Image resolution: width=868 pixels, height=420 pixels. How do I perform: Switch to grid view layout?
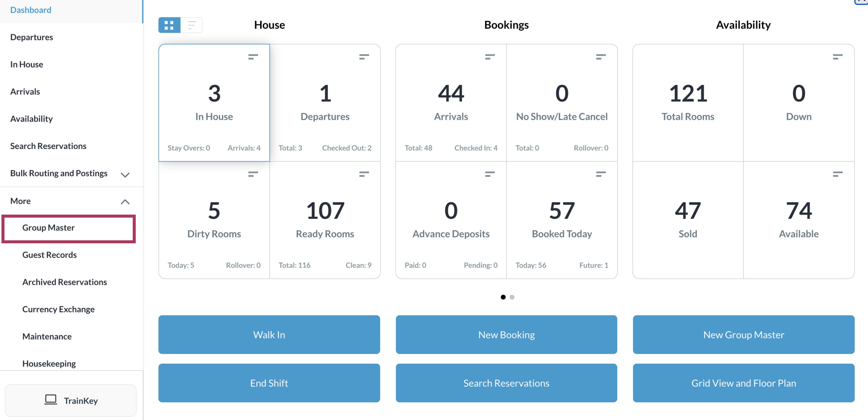coord(169,25)
